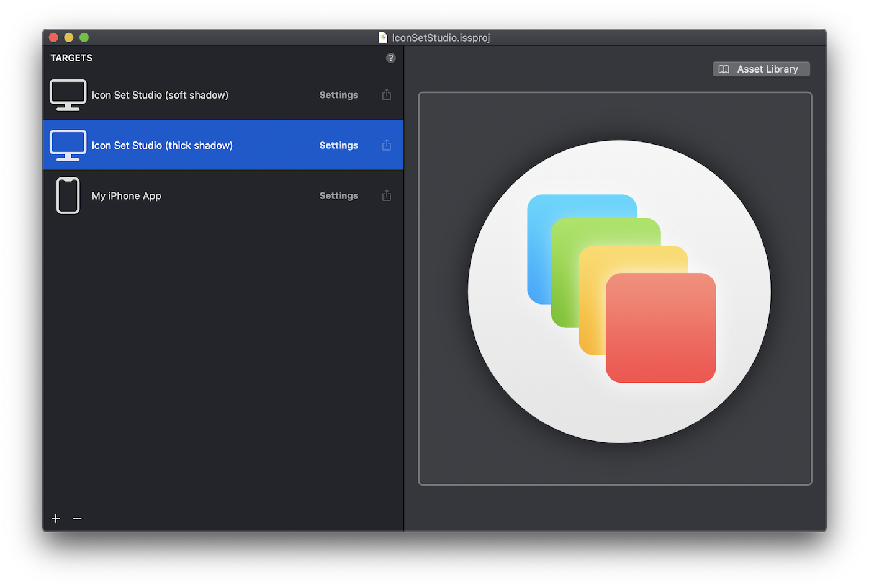The height and width of the screenshot is (588, 869).
Task: Open Settings for Icon Set Studio (soft shadow)
Action: pyautogui.click(x=338, y=94)
